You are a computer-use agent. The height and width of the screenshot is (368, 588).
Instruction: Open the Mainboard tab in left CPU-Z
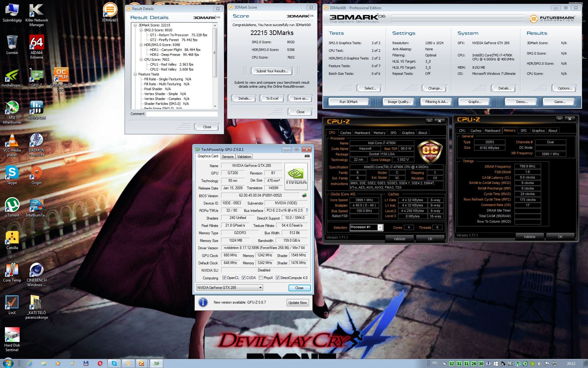362,133
